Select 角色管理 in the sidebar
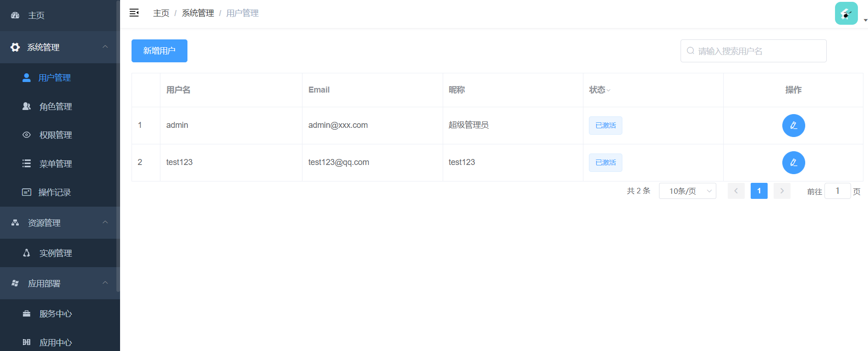 pyautogui.click(x=60, y=106)
